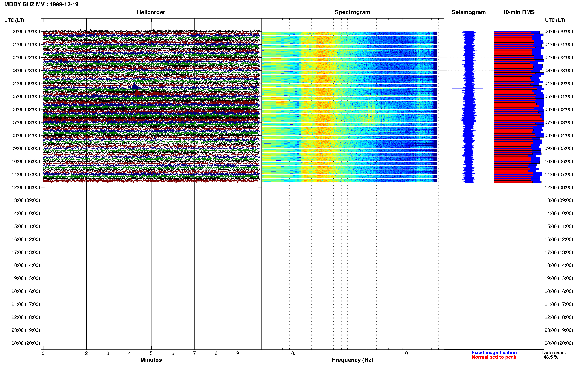
Task: Click the left 22:00 (18:00) time label
Action: coord(26,317)
